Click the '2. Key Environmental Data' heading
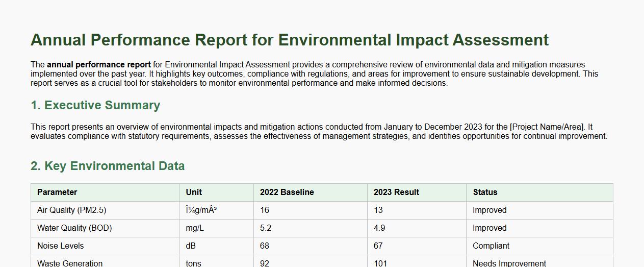 tap(108, 166)
